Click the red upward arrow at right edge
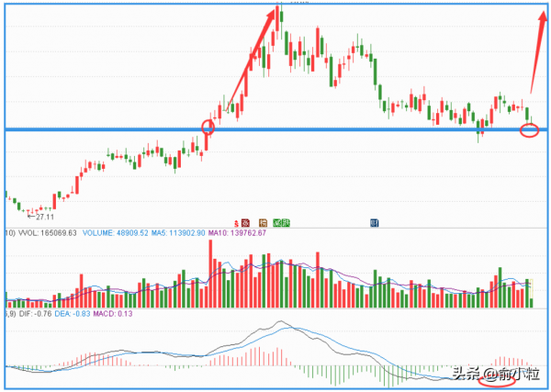This screenshot has height=392, width=551. coord(536,46)
